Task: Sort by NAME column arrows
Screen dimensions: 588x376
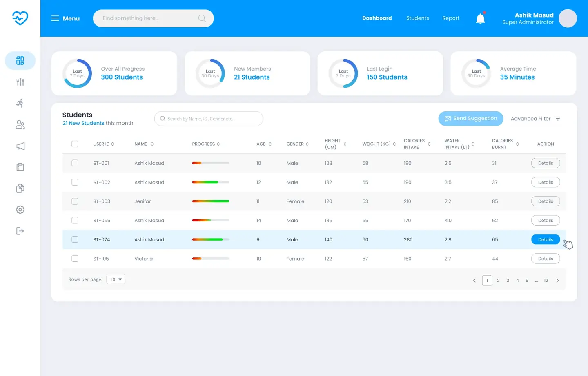Action: [x=152, y=144]
